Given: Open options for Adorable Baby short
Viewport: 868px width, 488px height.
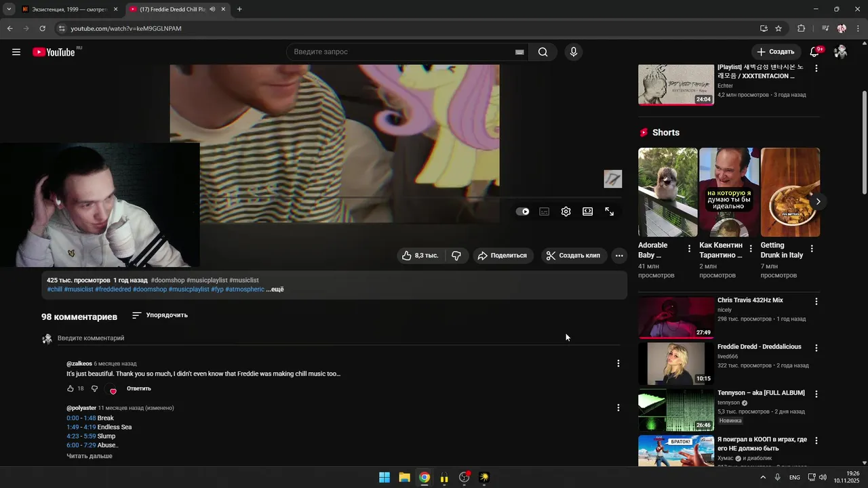Looking at the screenshot, I should point(689,249).
